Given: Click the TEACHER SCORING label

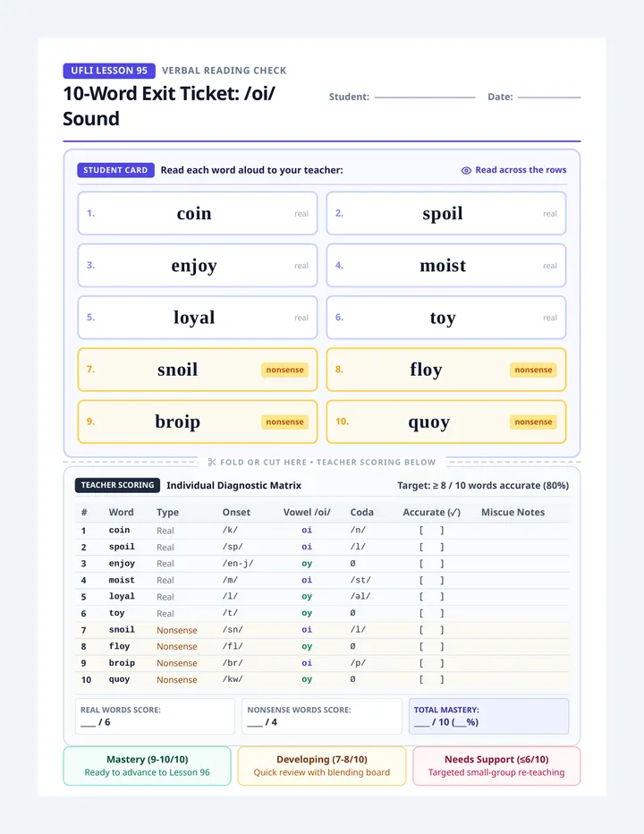Looking at the screenshot, I should (x=117, y=485).
